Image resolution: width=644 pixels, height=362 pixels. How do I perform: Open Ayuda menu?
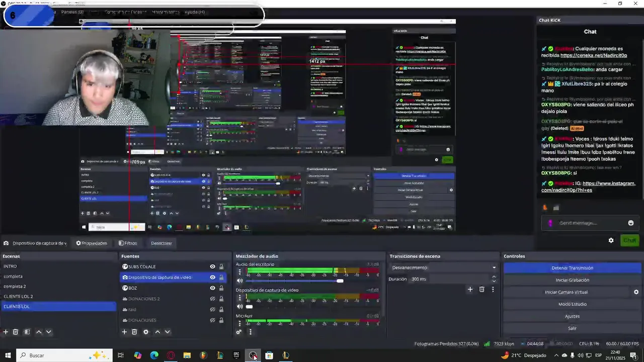point(195,12)
